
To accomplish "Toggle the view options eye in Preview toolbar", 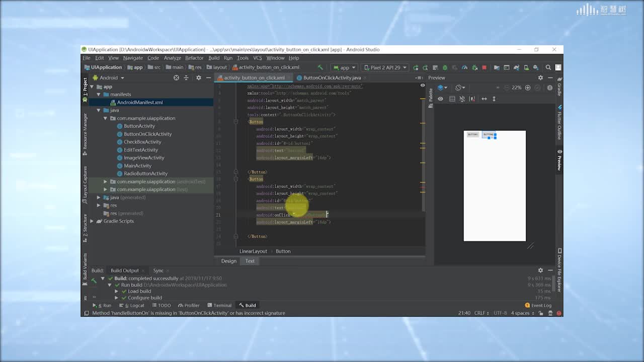I will click(x=440, y=99).
